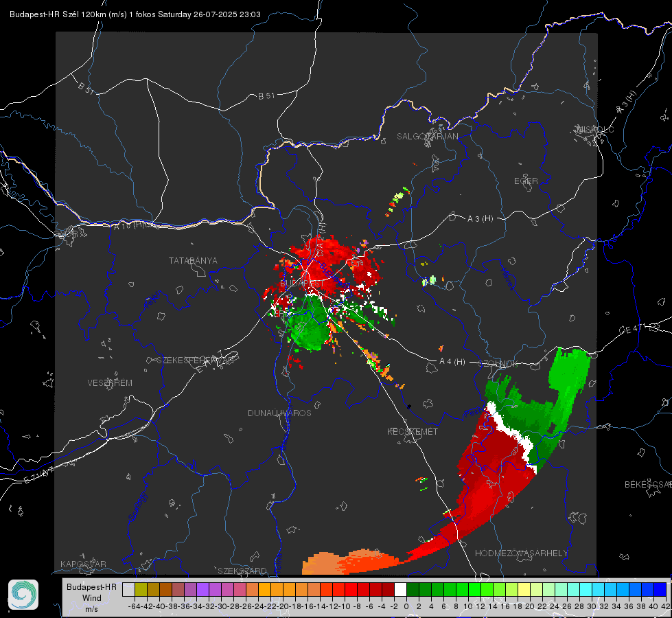Image resolution: width=672 pixels, height=618 pixels.
Task: Click the VESZPRÉM city label
Action: point(110,382)
